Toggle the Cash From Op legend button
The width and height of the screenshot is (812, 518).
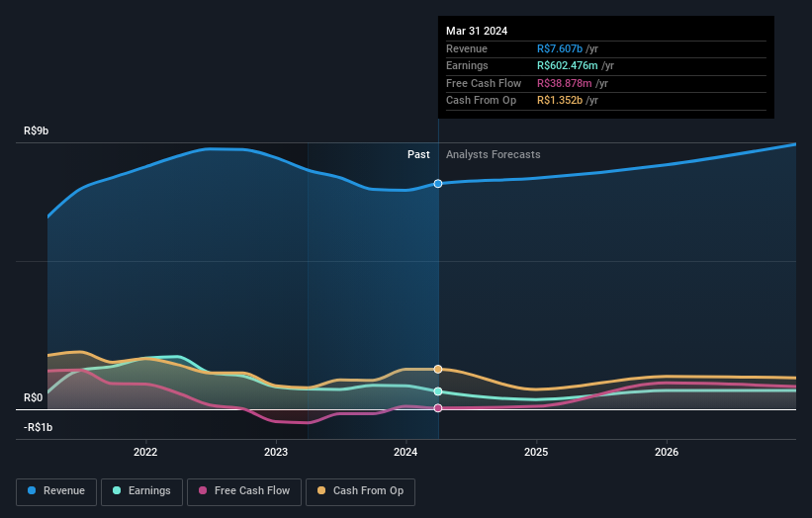360,491
